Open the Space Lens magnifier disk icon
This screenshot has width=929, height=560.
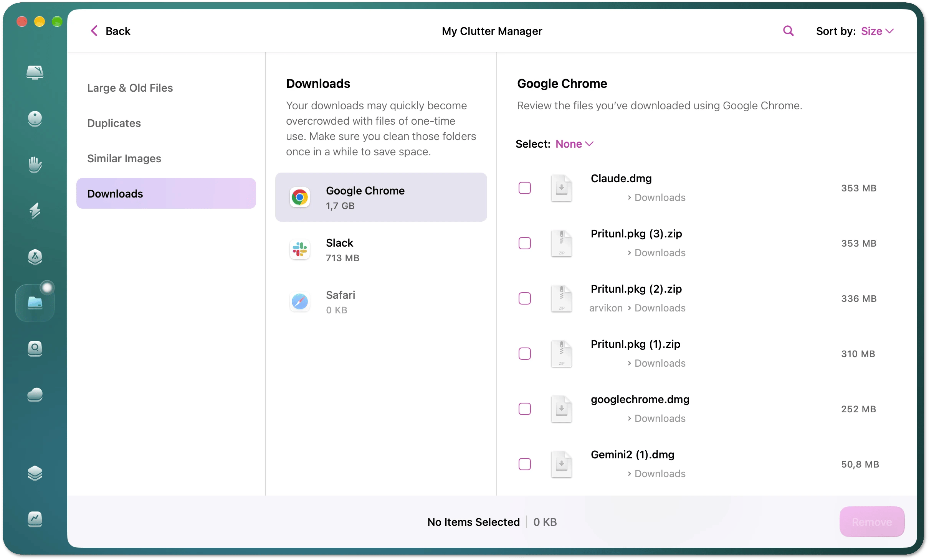pyautogui.click(x=35, y=349)
